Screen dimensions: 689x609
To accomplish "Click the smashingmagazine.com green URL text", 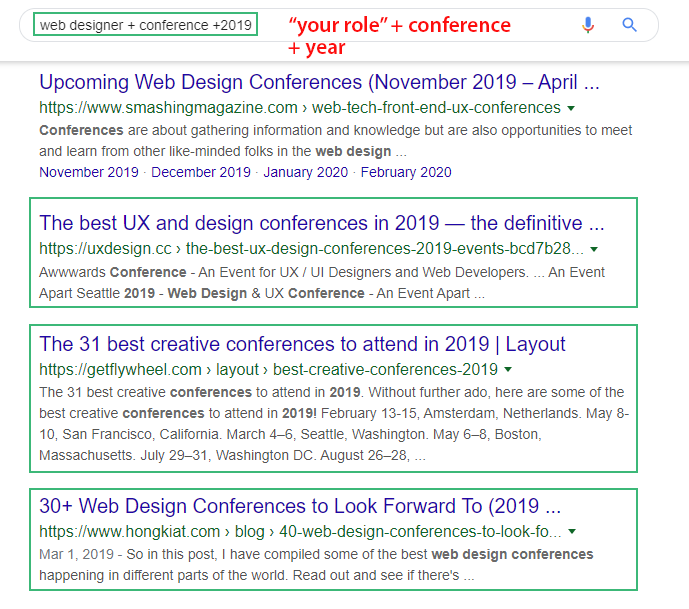I will point(300,108).
